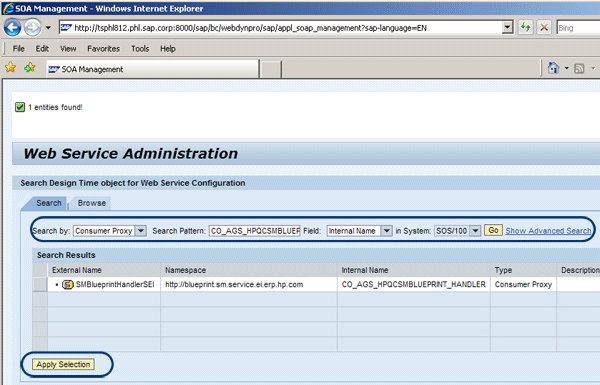Open the Tools menu
The height and width of the screenshot is (385, 600).
[x=140, y=49]
